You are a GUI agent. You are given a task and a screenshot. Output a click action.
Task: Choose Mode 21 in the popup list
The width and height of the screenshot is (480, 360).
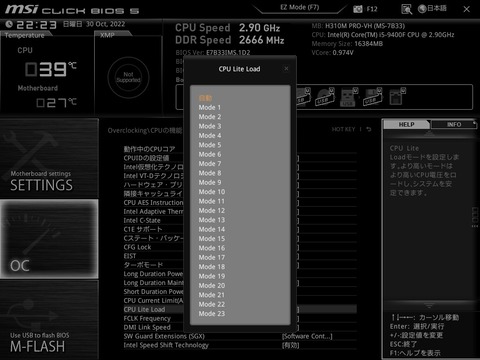pos(212,295)
